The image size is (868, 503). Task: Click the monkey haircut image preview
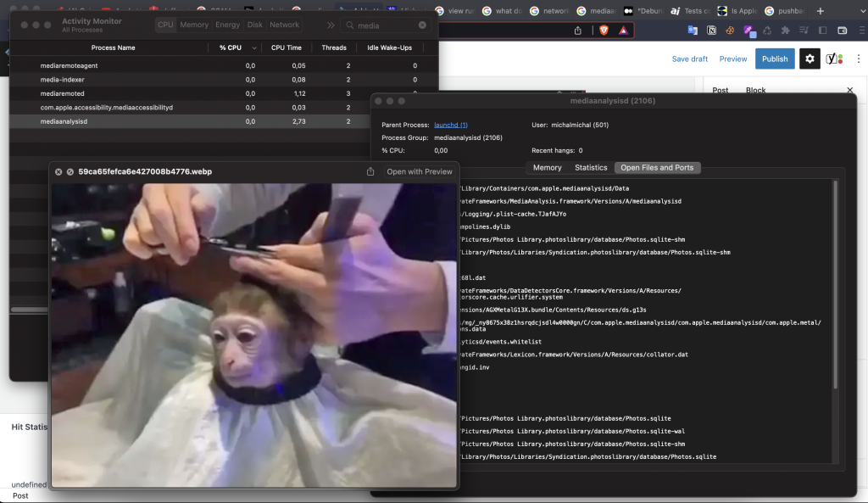pyautogui.click(x=254, y=335)
